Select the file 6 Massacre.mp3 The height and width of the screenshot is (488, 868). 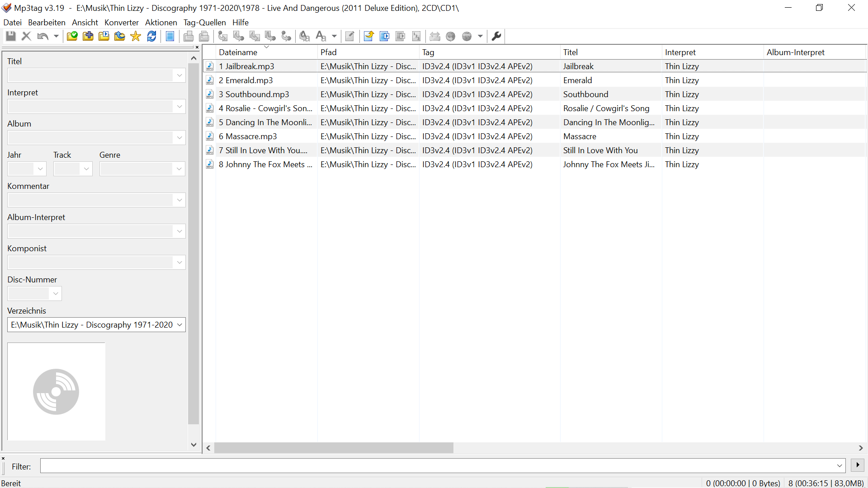click(248, 136)
